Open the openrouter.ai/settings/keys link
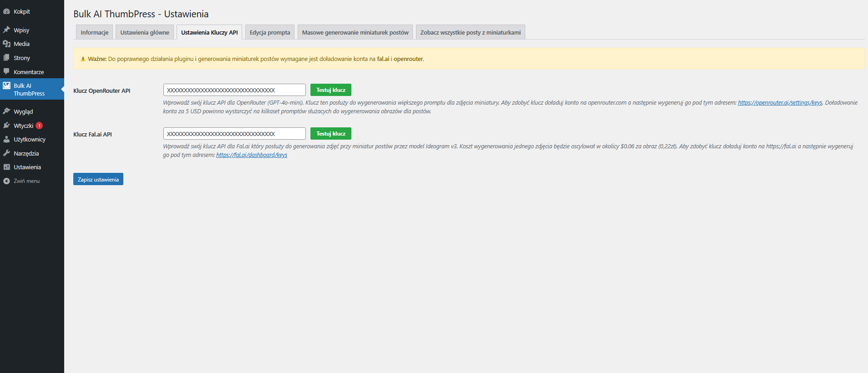This screenshot has width=868, height=373. 780,103
